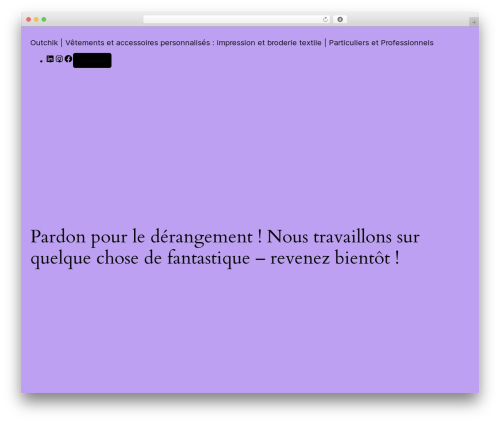Reload the page with refresh icon

pos(325,20)
